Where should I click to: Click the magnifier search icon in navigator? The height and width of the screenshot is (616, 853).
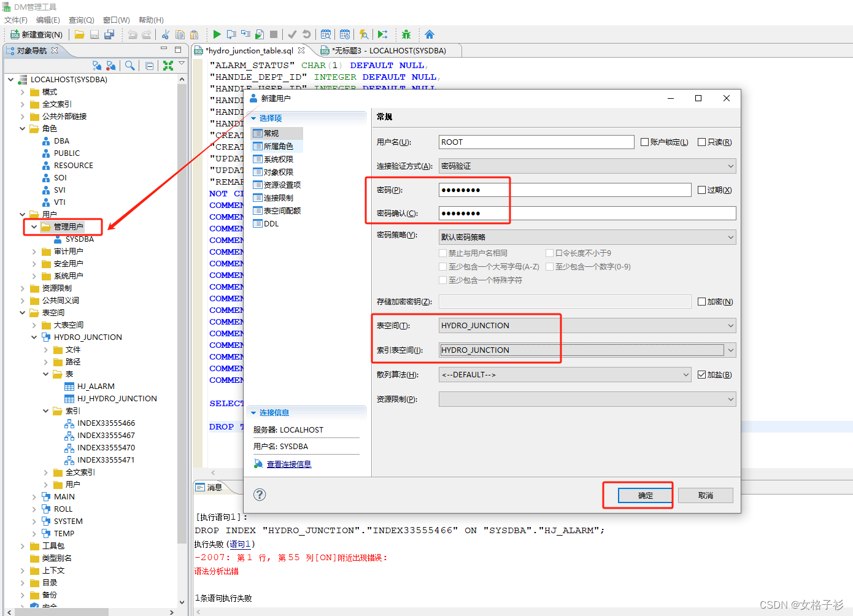[x=129, y=65]
